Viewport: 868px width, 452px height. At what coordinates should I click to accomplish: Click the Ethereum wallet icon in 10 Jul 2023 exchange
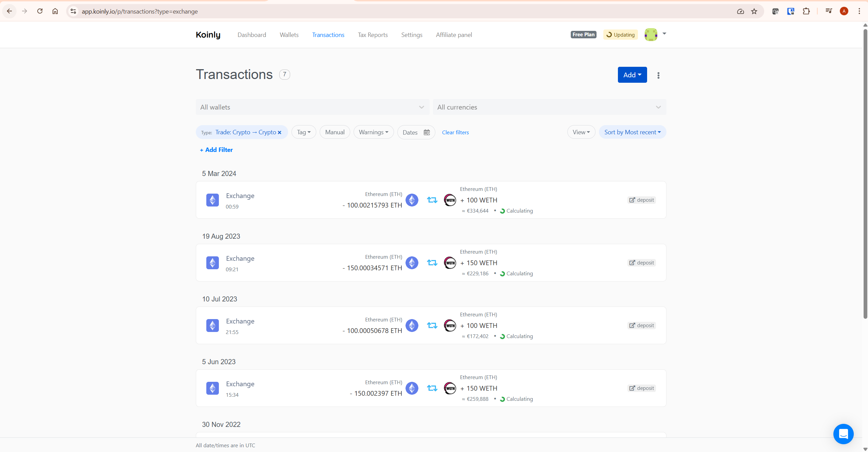(212, 326)
